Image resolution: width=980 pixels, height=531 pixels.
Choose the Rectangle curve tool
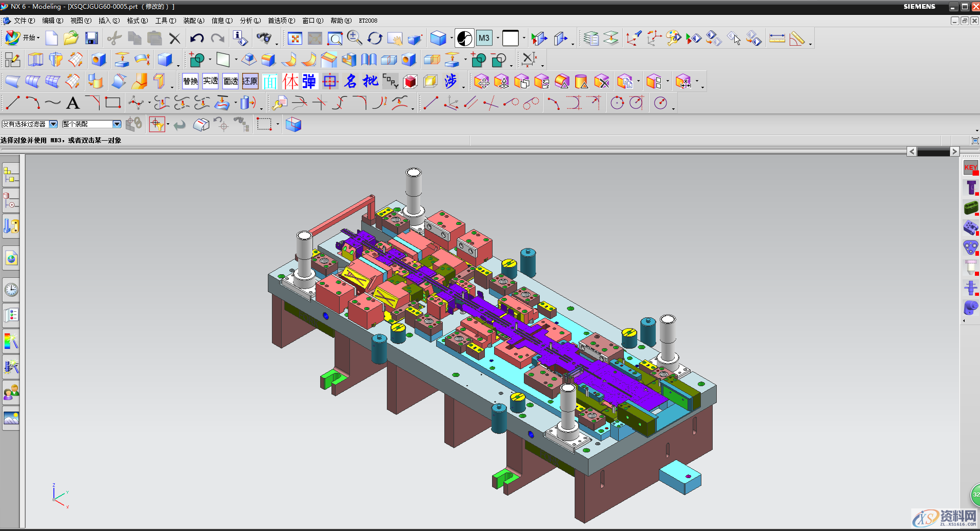112,103
